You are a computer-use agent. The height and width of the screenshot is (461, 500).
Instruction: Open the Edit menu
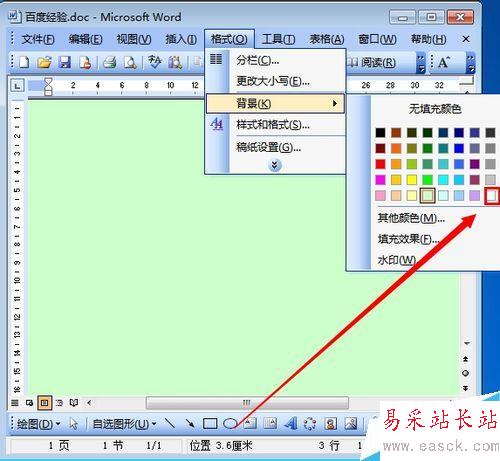tap(85, 39)
